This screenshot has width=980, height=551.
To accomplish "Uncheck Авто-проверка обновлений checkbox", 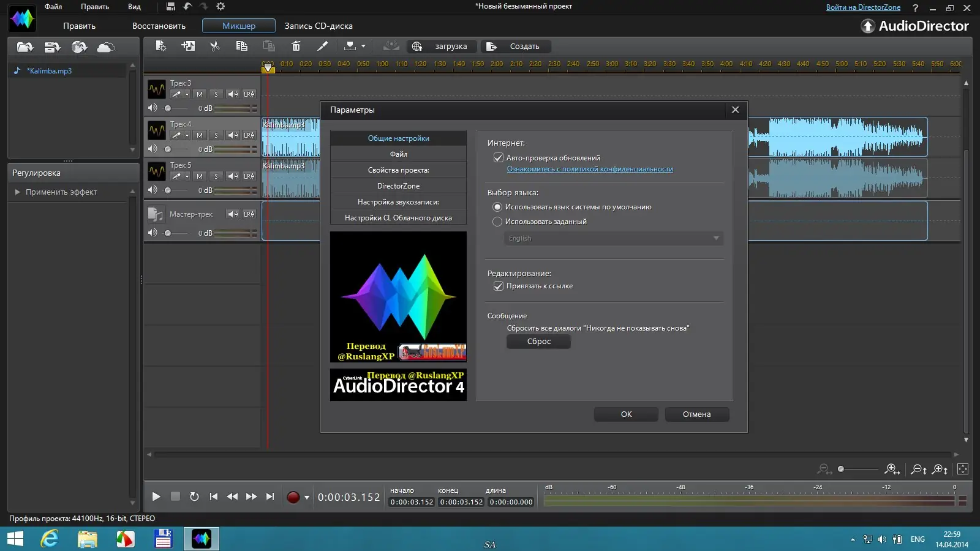I will [x=499, y=158].
